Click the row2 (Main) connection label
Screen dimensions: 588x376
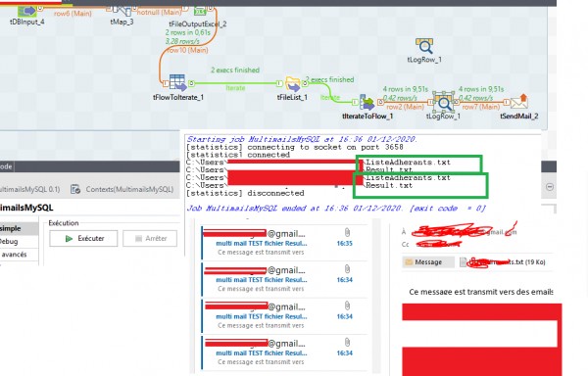[406, 107]
